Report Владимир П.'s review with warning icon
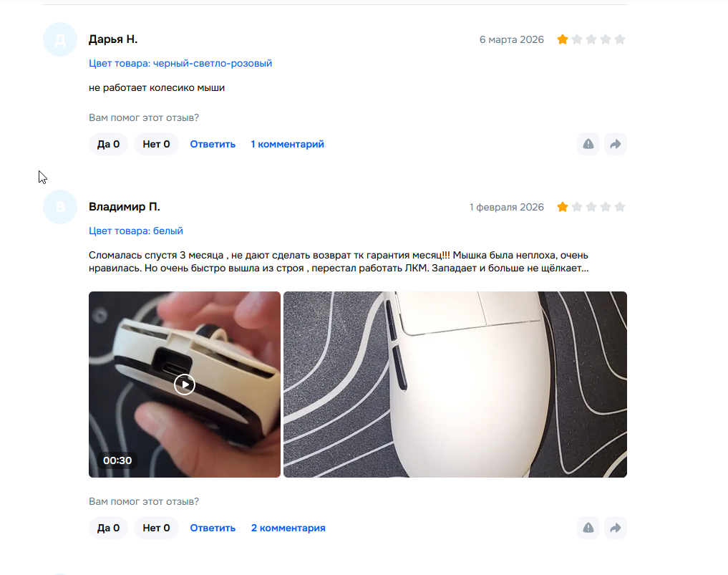Screen dimensions: 728x575 588,528
